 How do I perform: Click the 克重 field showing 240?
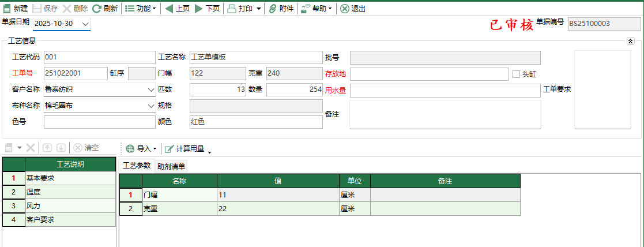[295, 73]
